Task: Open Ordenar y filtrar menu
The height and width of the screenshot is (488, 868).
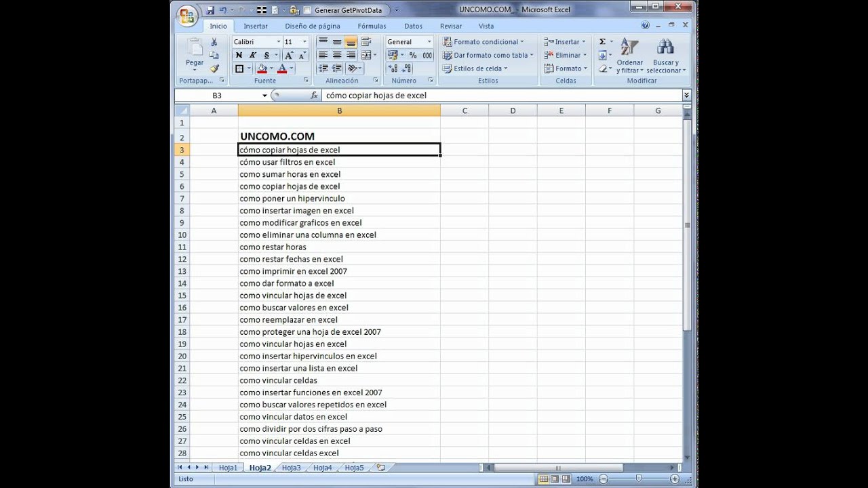Action: (x=629, y=56)
